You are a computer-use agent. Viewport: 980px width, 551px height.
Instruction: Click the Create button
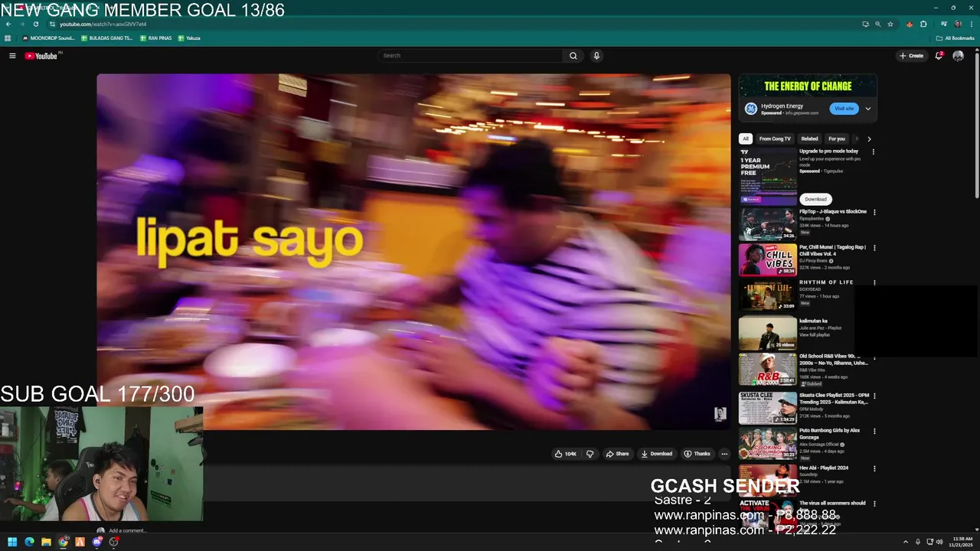pyautogui.click(x=911, y=56)
